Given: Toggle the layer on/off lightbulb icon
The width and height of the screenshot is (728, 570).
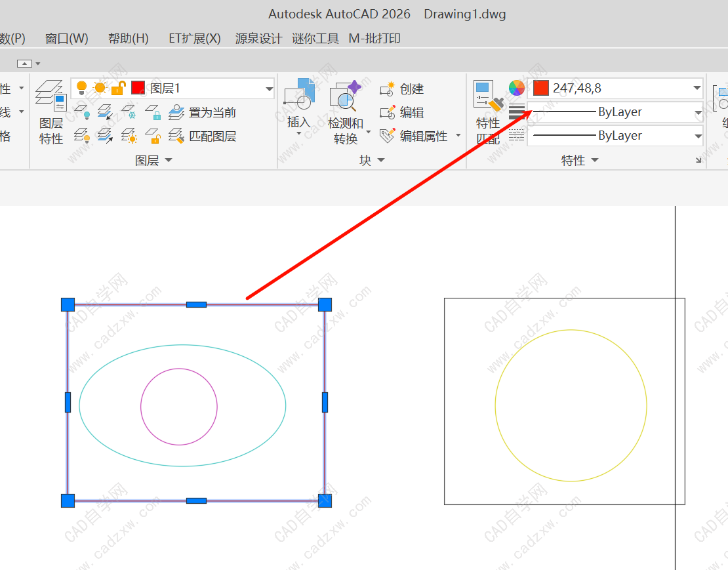Looking at the screenshot, I should (x=81, y=88).
